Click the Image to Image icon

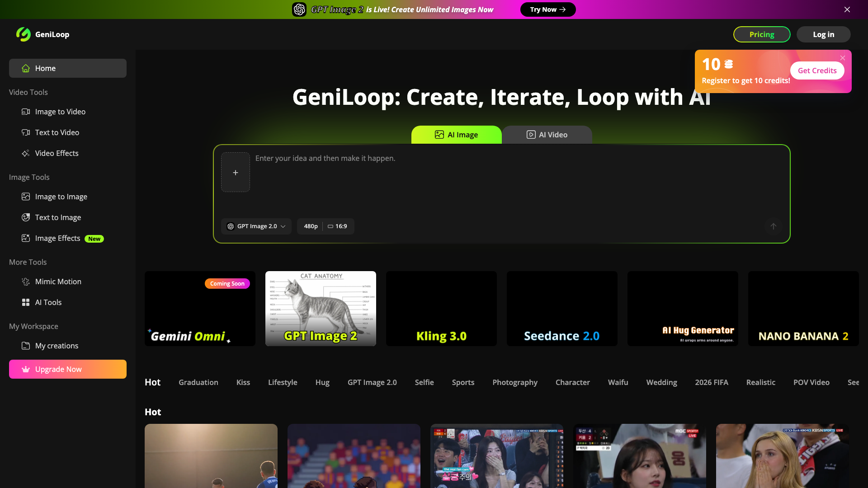[x=26, y=197]
